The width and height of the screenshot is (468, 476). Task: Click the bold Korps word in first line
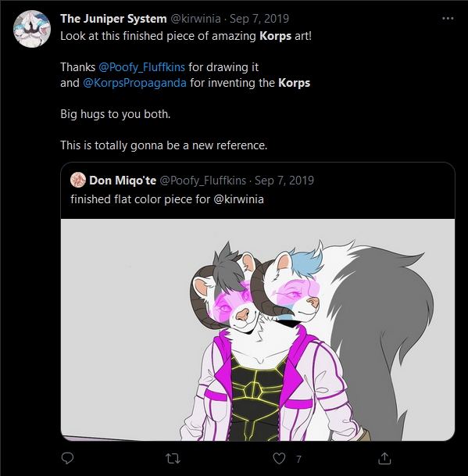[x=275, y=36]
